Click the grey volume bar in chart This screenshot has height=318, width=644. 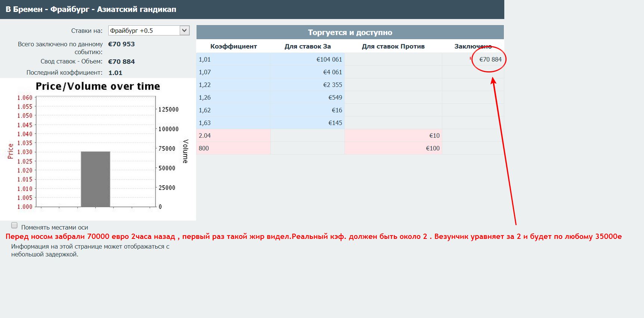pos(96,179)
